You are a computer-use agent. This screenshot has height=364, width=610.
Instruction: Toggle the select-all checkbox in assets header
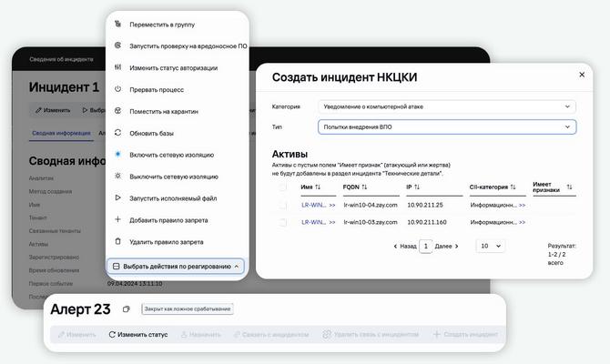coord(283,187)
